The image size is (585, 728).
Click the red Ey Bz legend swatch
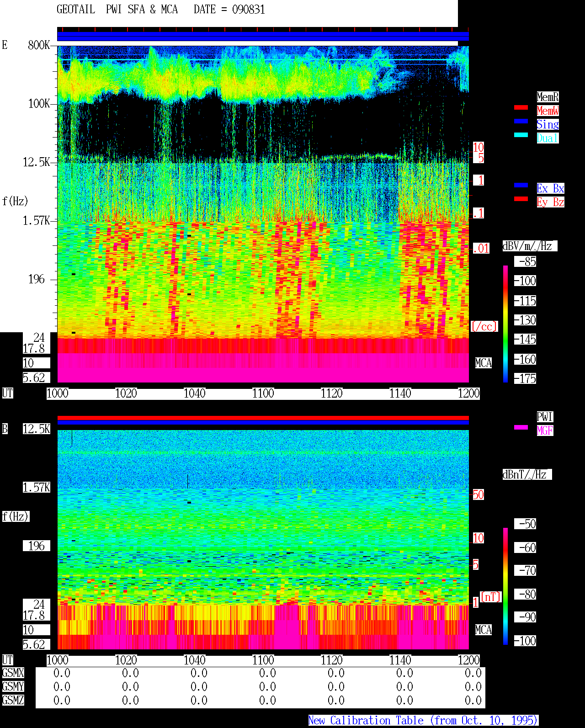(521, 199)
